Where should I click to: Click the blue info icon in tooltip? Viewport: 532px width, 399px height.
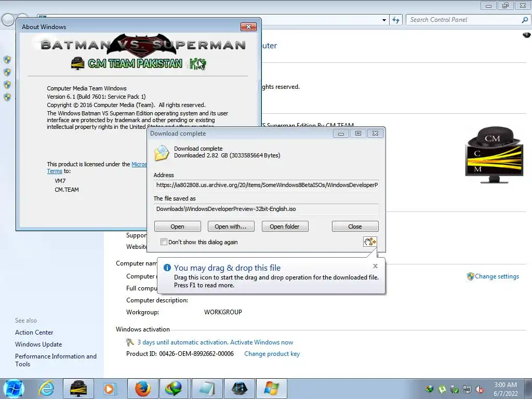167,268
